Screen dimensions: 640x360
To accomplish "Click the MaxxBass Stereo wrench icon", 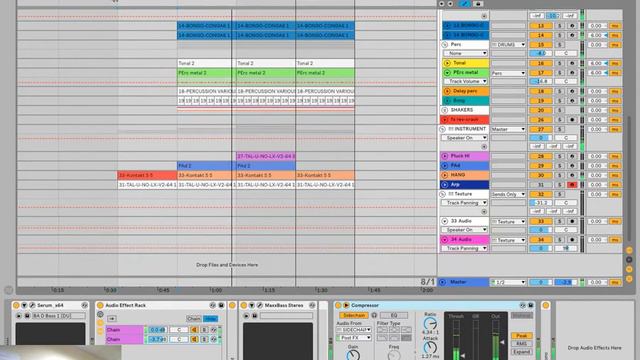I will click(x=260, y=305).
